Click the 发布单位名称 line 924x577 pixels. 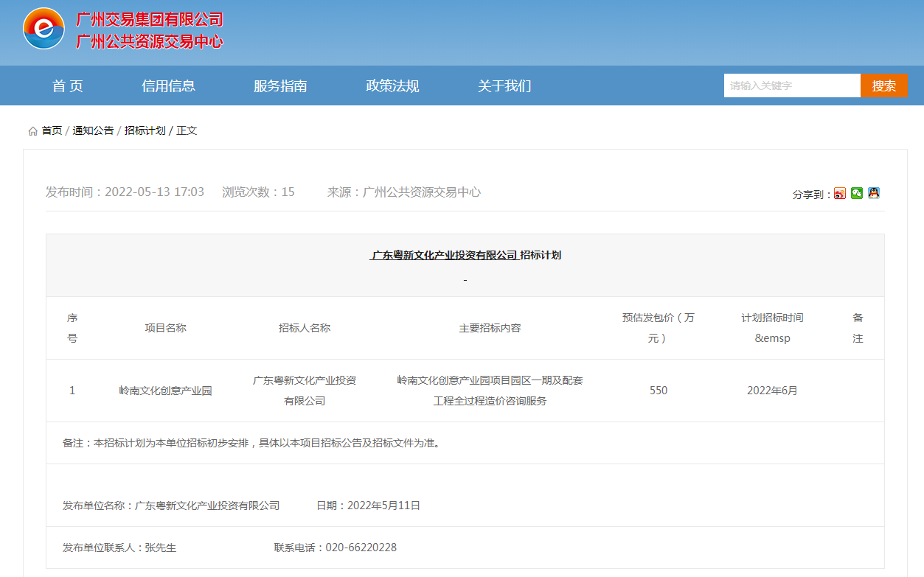pyautogui.click(x=171, y=506)
